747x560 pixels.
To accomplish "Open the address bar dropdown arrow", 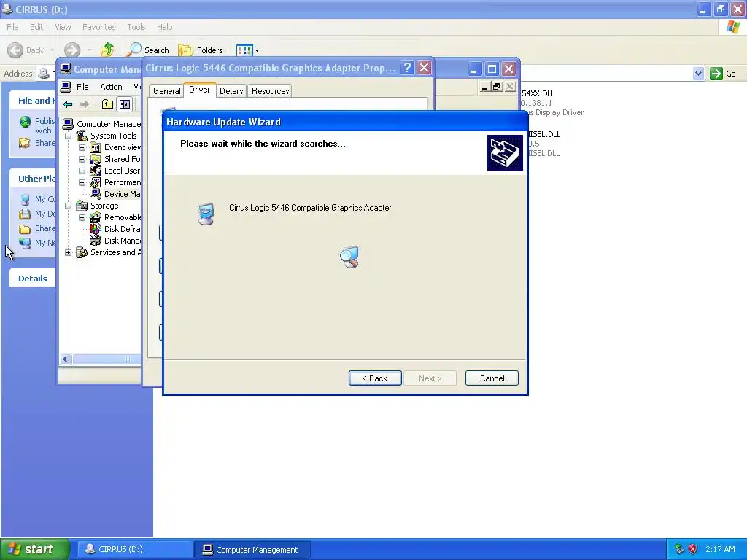I will pyautogui.click(x=698, y=74).
